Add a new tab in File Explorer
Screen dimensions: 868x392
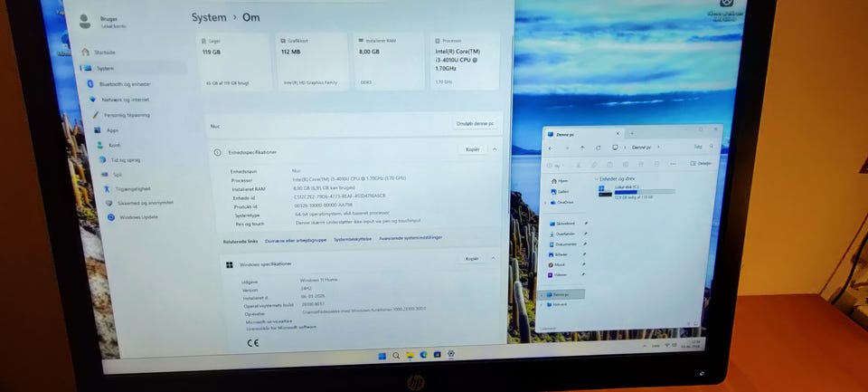pyautogui.click(x=632, y=133)
